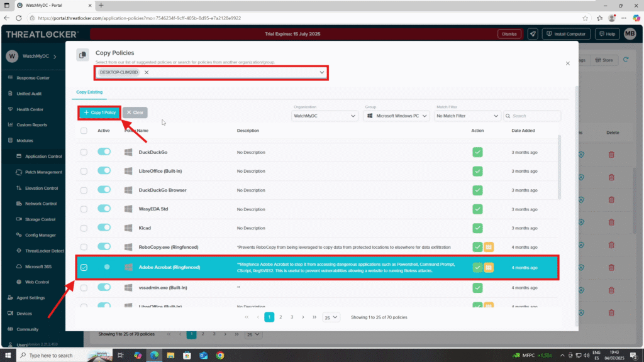Image resolution: width=644 pixels, height=362 pixels.
Task: Click the Install Computer button
Action: [x=567, y=34]
